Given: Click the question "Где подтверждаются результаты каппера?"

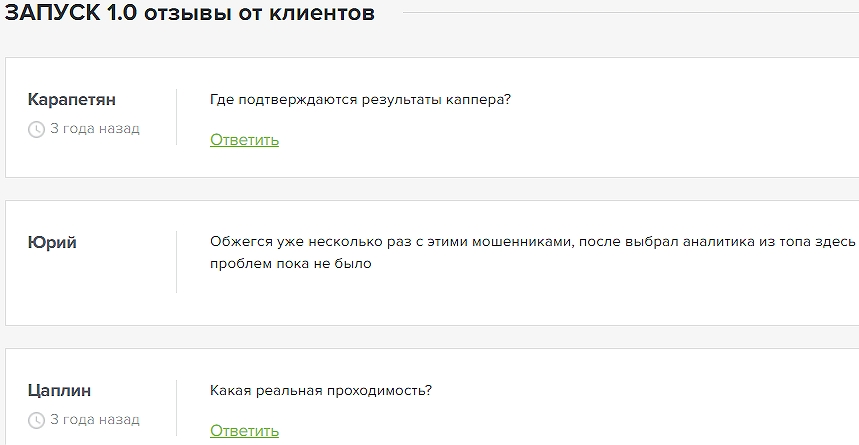Looking at the screenshot, I should click(x=361, y=100).
